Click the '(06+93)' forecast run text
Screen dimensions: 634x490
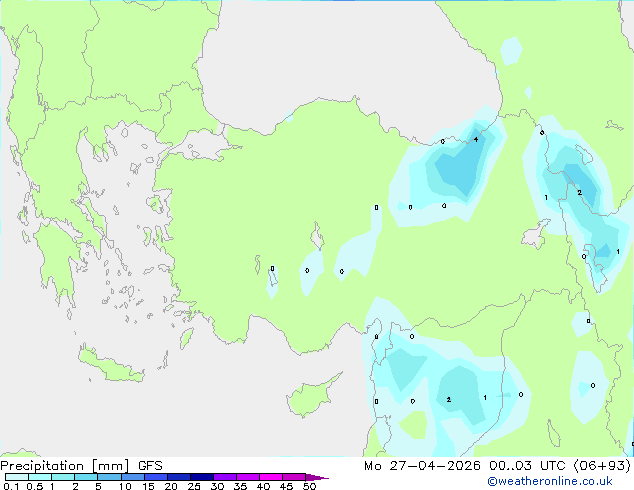[x=602, y=466]
